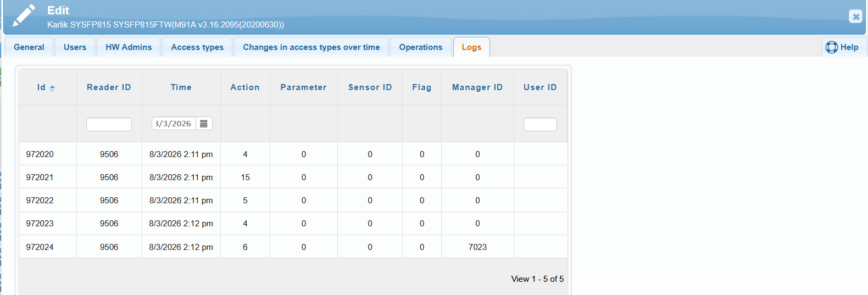
Task: Click the Time date filter field
Action: pyautogui.click(x=174, y=124)
